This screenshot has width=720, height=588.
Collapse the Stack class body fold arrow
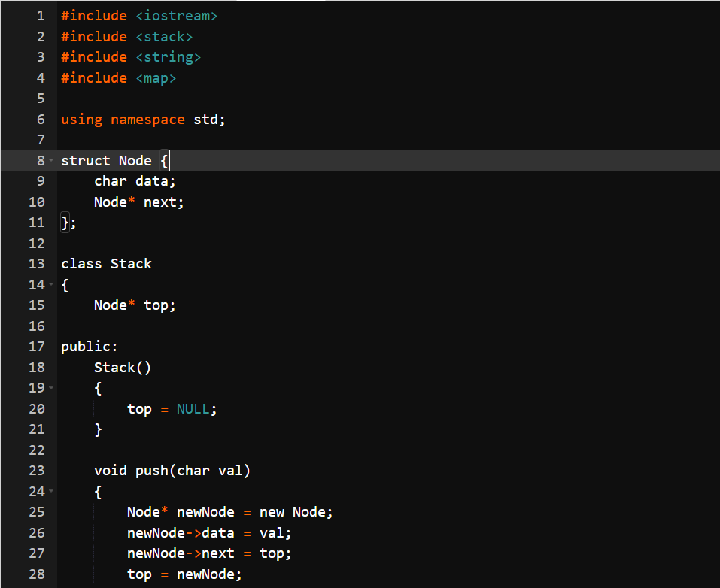coord(51,284)
